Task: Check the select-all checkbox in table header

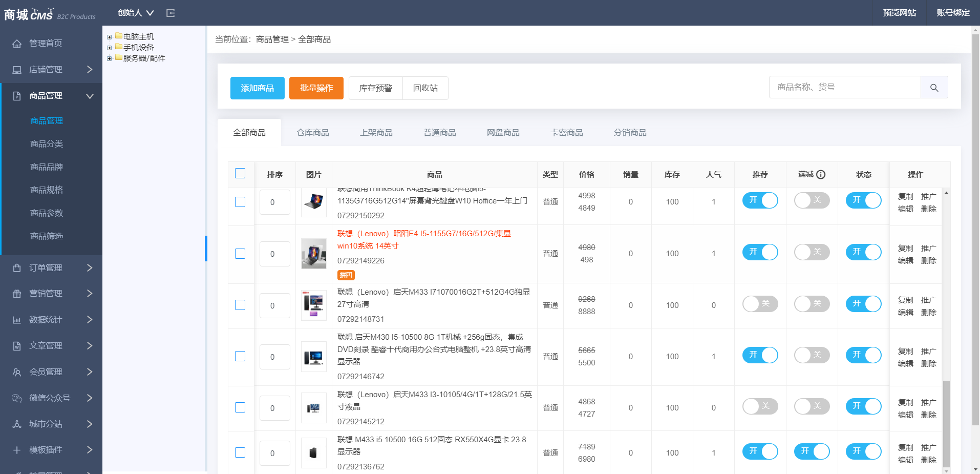Action: (x=240, y=173)
